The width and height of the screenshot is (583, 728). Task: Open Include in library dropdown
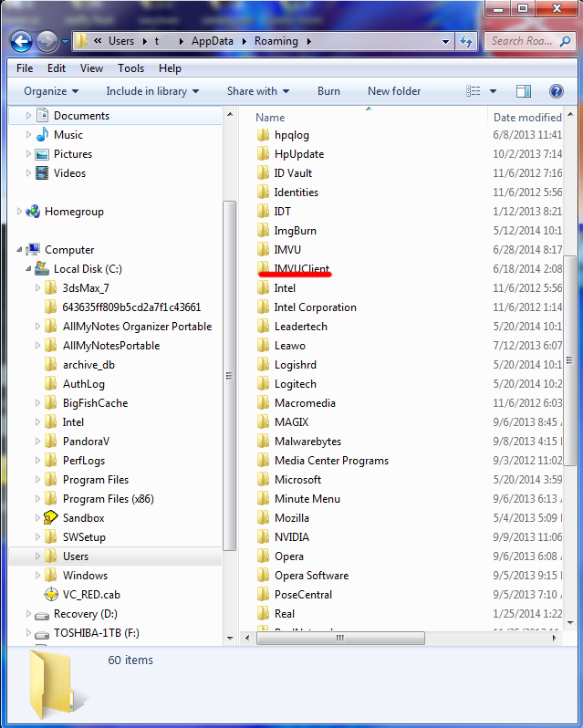coord(152,91)
